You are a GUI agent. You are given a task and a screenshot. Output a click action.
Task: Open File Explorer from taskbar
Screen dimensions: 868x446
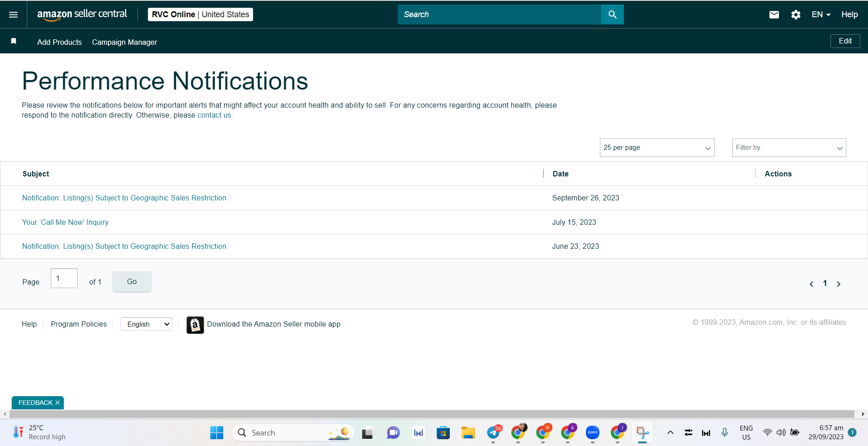[x=468, y=433]
